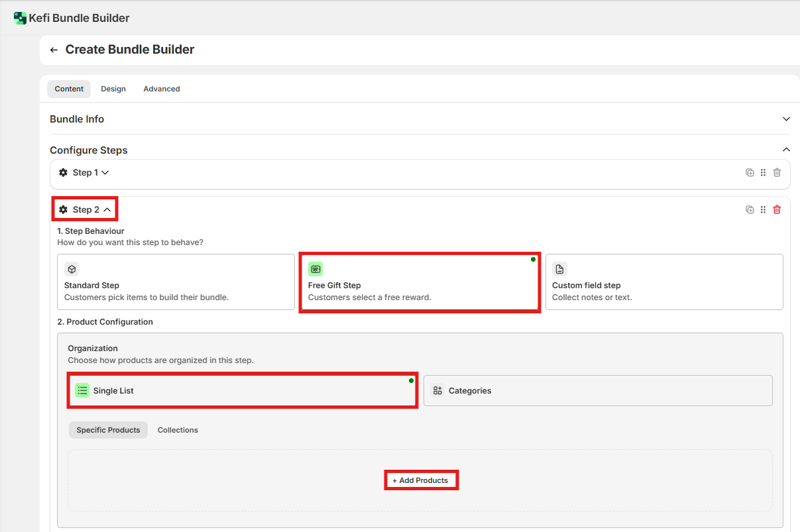The width and height of the screenshot is (800, 532).
Task: Choose Categories organization option
Action: coord(598,390)
